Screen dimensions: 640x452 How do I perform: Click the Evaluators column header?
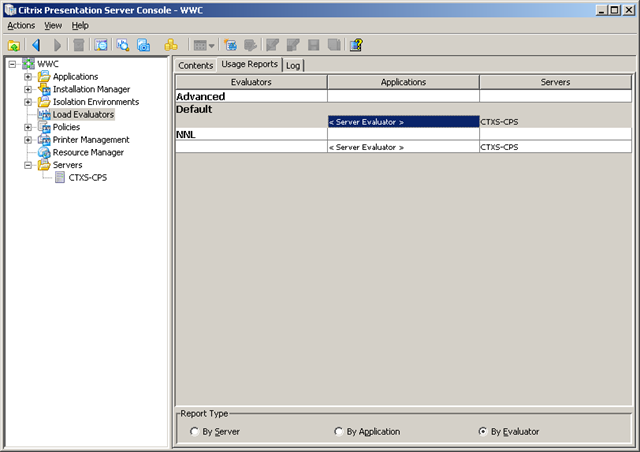[x=251, y=82]
